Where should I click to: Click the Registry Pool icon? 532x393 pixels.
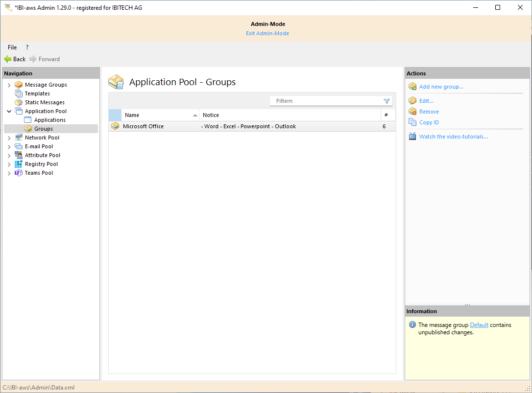[19, 164]
